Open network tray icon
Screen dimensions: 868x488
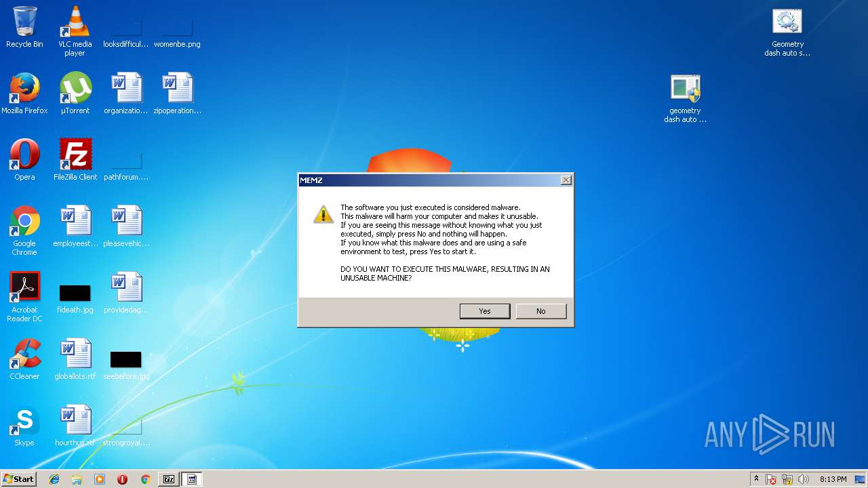click(787, 479)
